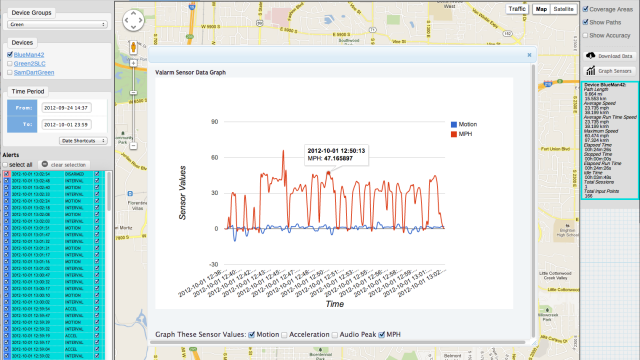This screenshot has width=640, height=360.
Task: Click the 47.165897 MPH data point tooltip
Action: 336,155
